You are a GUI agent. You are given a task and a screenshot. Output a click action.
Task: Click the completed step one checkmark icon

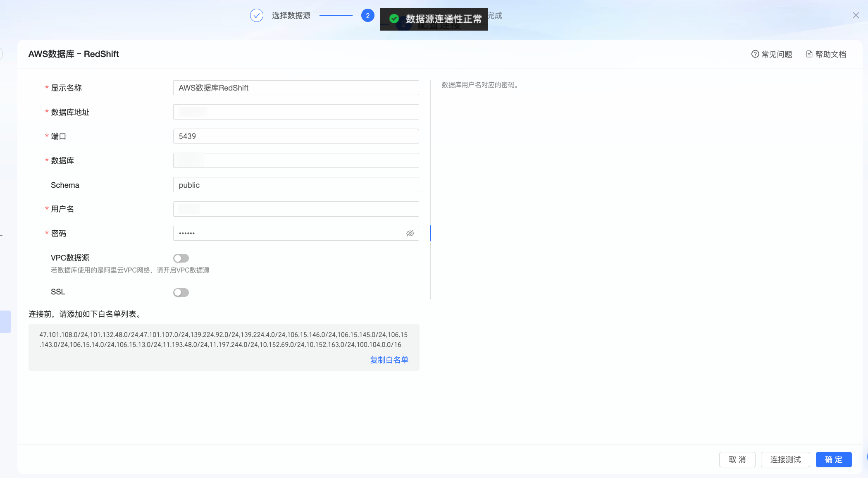coord(257,16)
